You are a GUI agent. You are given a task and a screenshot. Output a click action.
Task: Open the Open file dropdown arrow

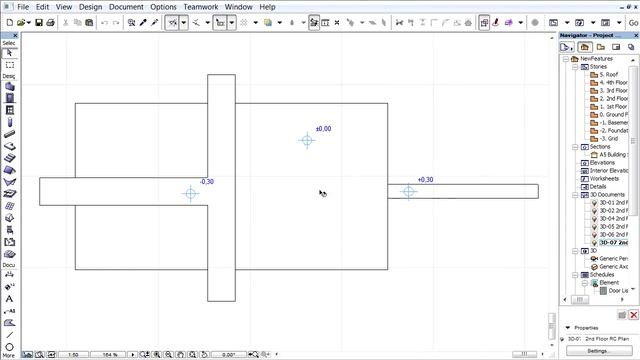coord(29,22)
